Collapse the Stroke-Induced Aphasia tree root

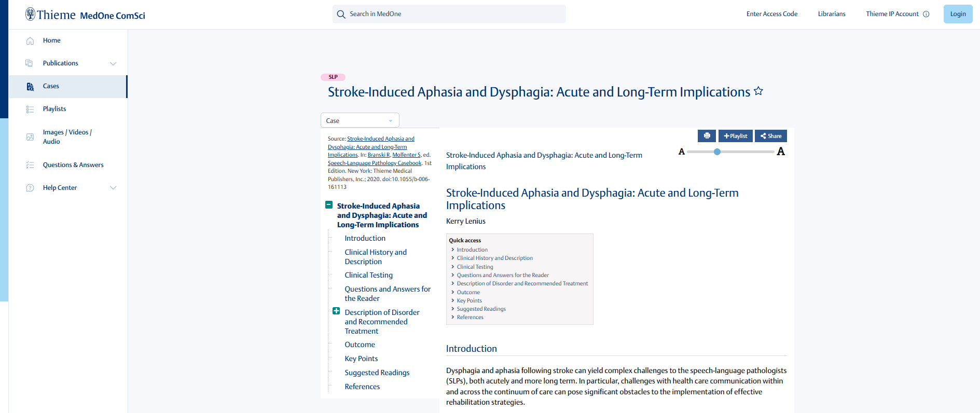pos(329,205)
